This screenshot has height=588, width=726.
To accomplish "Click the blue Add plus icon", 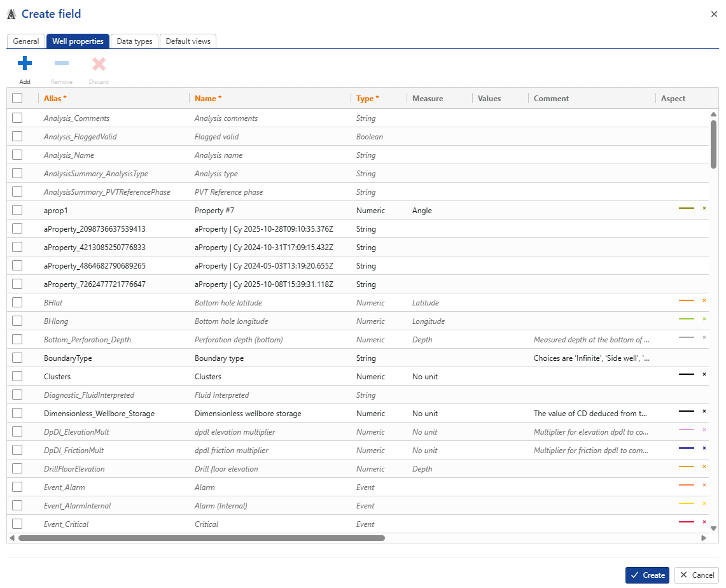I will coord(25,64).
